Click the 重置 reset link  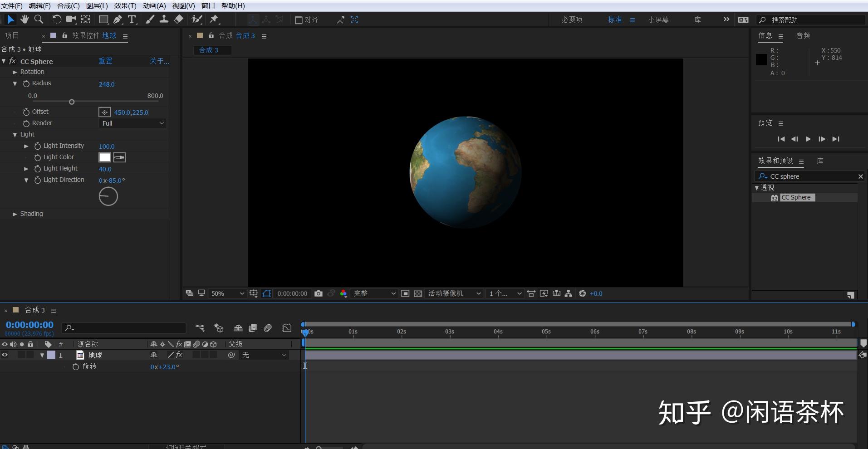pos(105,61)
